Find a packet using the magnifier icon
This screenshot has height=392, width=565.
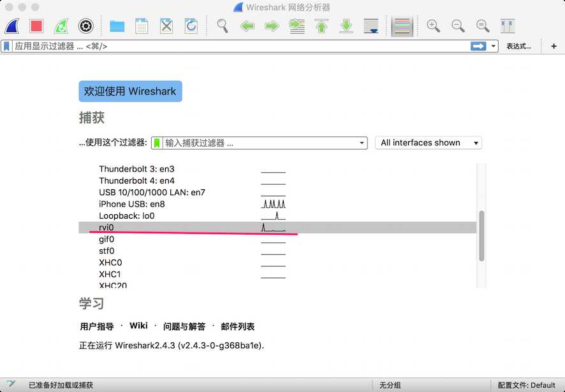pyautogui.click(x=223, y=26)
